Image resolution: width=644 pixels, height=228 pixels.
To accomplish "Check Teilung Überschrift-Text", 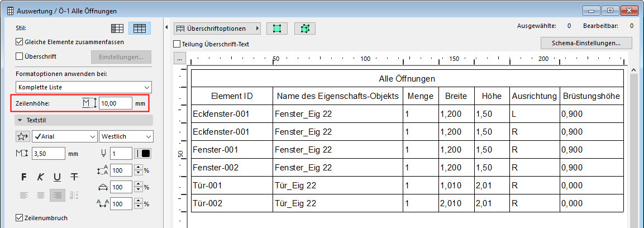I will tap(177, 44).
